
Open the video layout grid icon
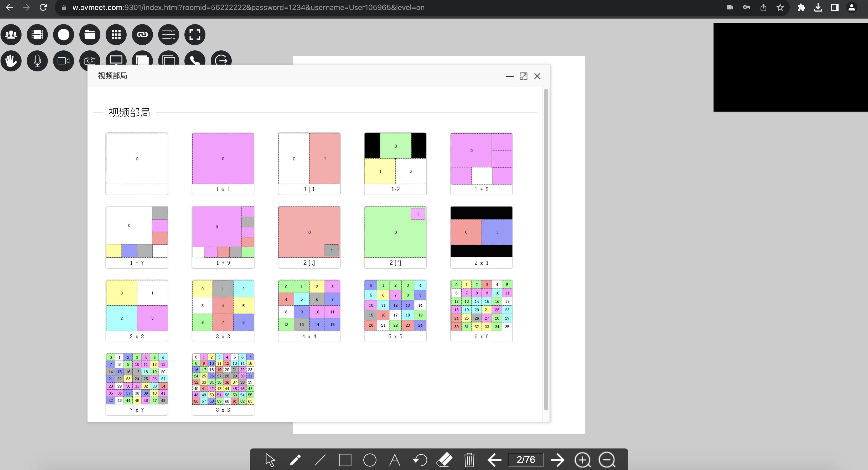tap(116, 35)
